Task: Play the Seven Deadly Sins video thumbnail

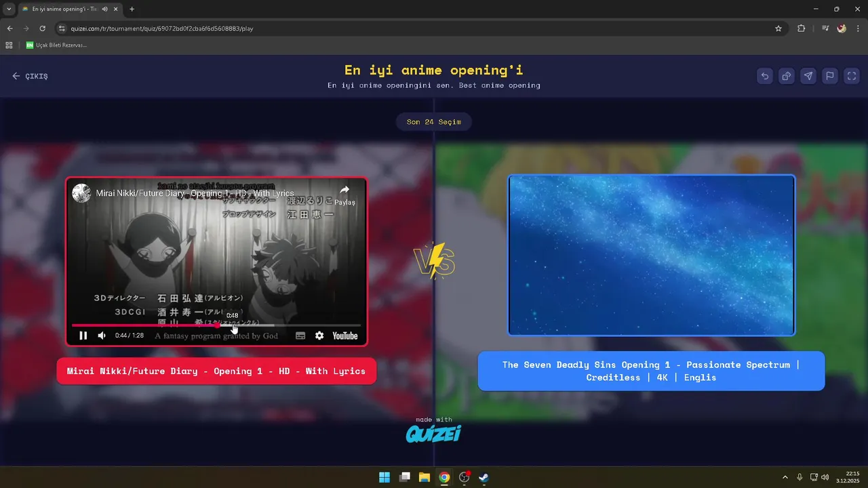Action: pyautogui.click(x=651, y=255)
